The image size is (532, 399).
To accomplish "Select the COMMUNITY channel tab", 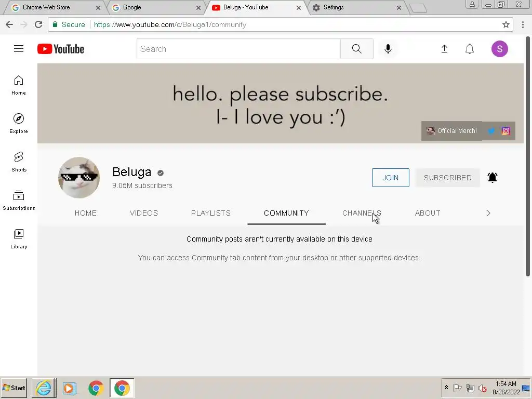I will tap(286, 213).
